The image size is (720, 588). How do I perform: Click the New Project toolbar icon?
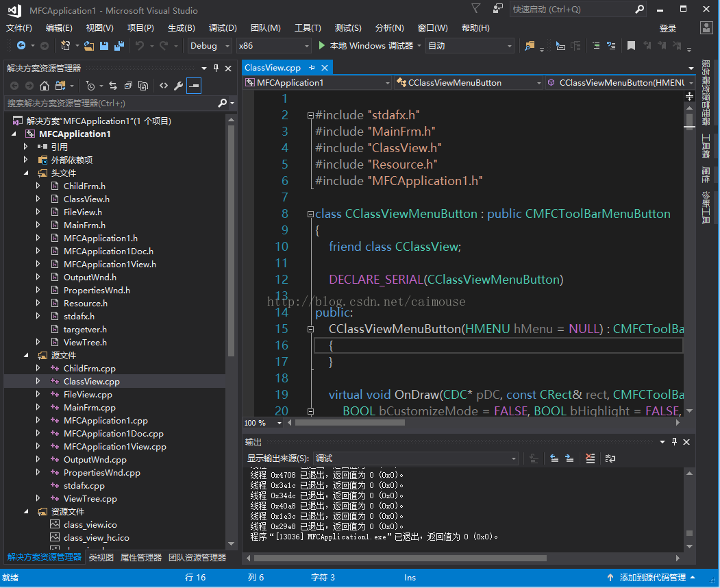point(65,45)
